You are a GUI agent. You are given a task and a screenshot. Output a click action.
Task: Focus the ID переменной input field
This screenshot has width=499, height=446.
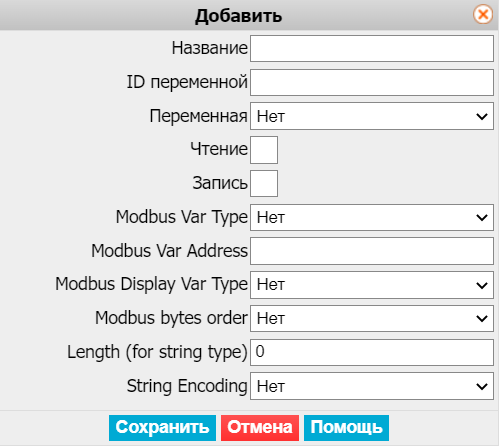click(372, 82)
